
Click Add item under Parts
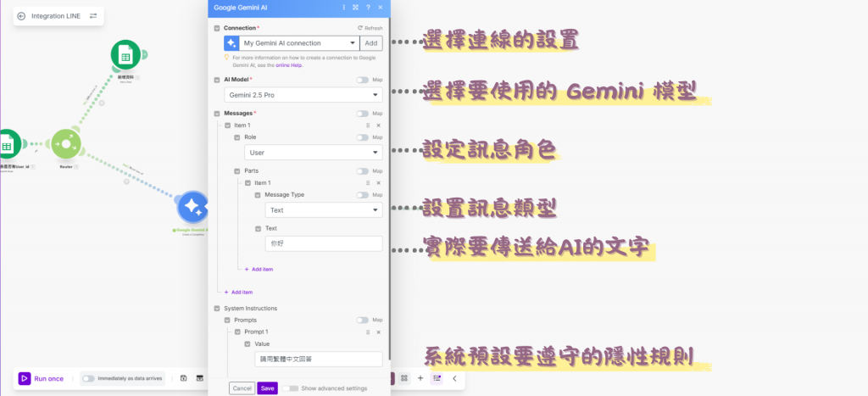pos(259,269)
